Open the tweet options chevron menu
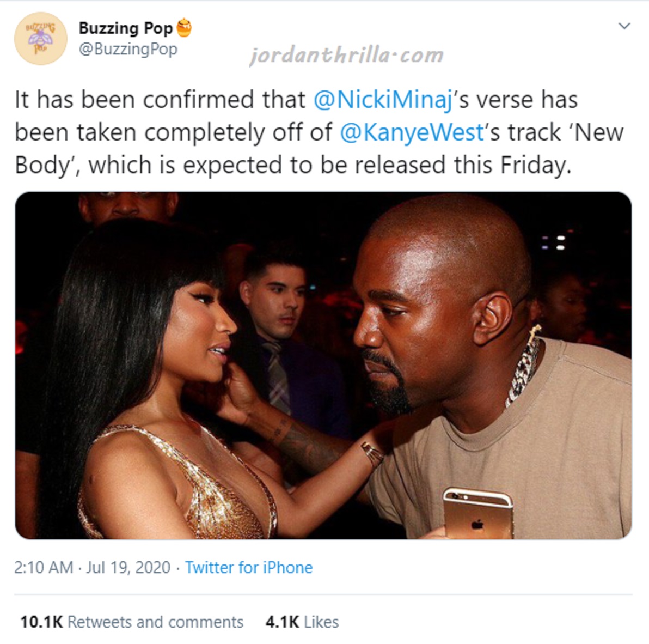The width and height of the screenshot is (649, 644). point(624,26)
